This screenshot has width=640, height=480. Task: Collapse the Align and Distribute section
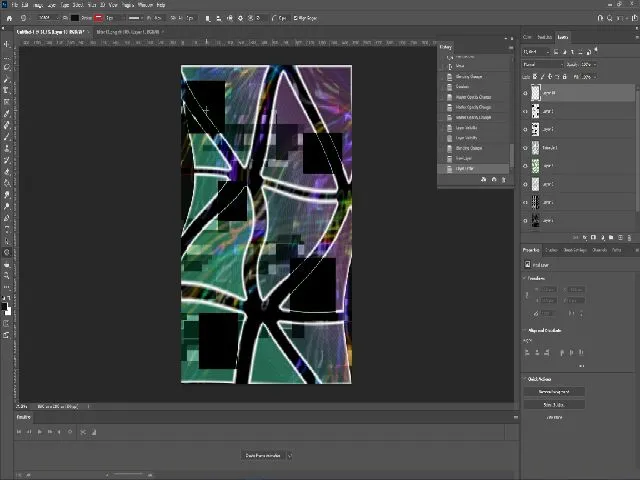[525, 330]
